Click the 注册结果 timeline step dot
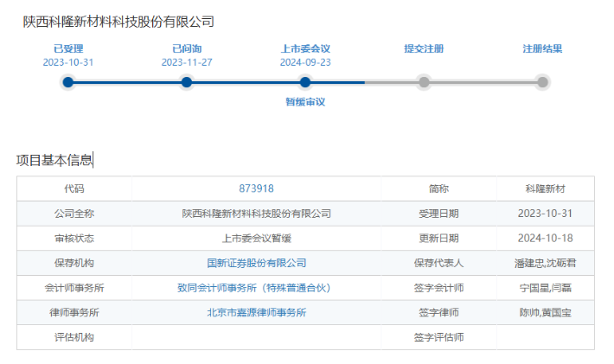Screen dimensions: 614x364 tap(542, 82)
